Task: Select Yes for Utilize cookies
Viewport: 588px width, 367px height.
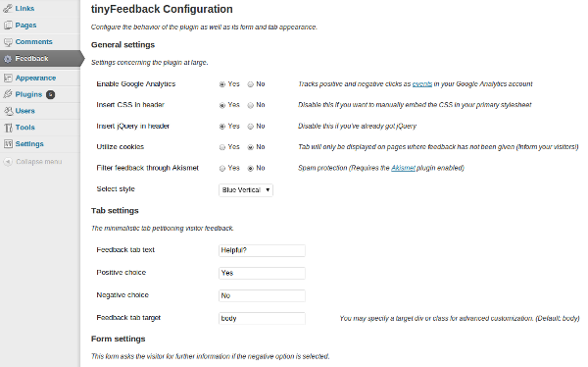Action: pos(222,147)
